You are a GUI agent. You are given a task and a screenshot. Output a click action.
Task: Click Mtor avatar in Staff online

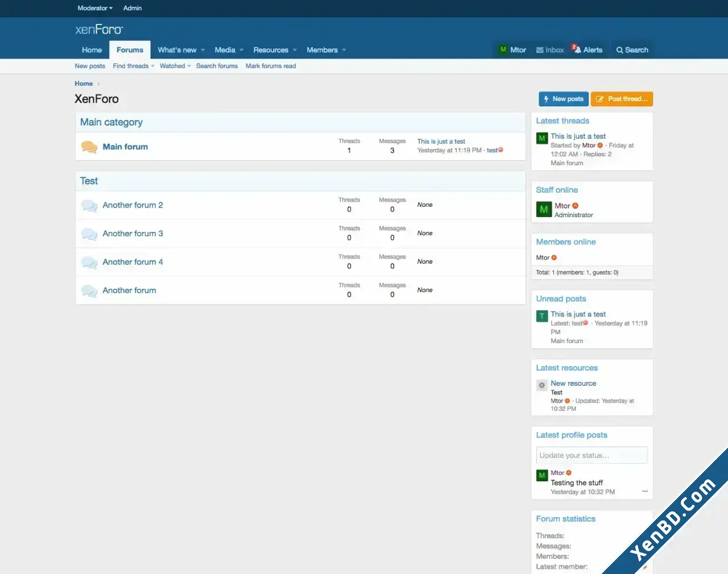coord(544,209)
